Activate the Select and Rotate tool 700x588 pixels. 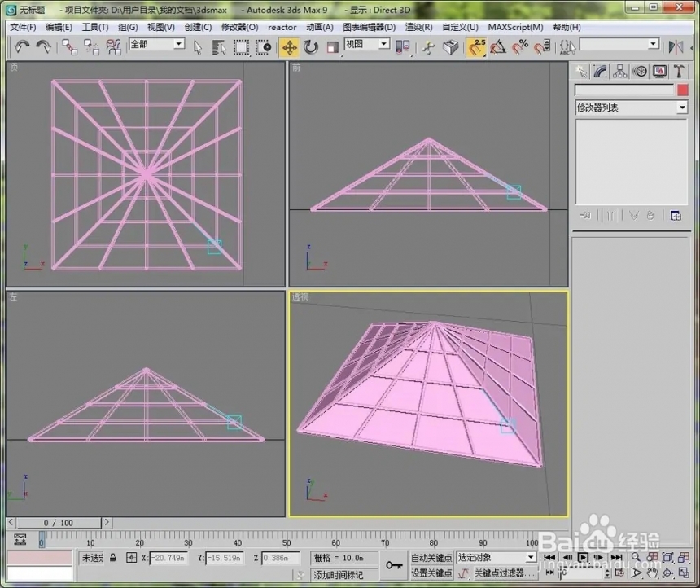click(x=311, y=47)
